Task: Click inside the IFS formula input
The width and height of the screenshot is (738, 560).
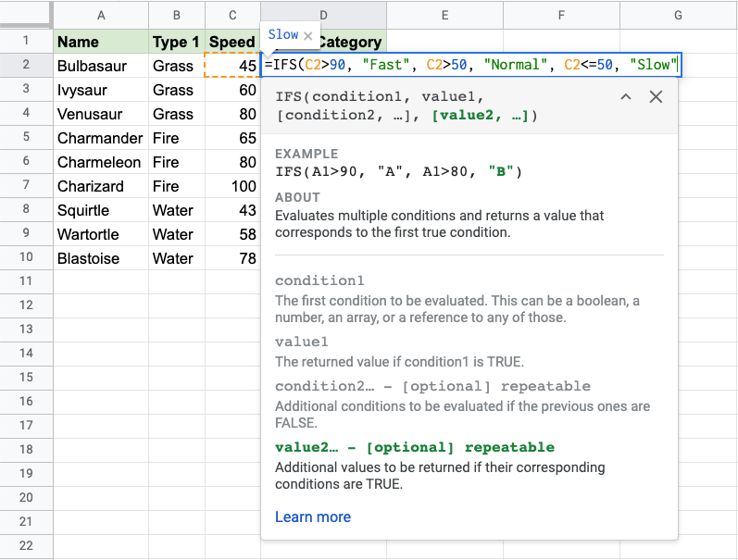Action: (472, 66)
